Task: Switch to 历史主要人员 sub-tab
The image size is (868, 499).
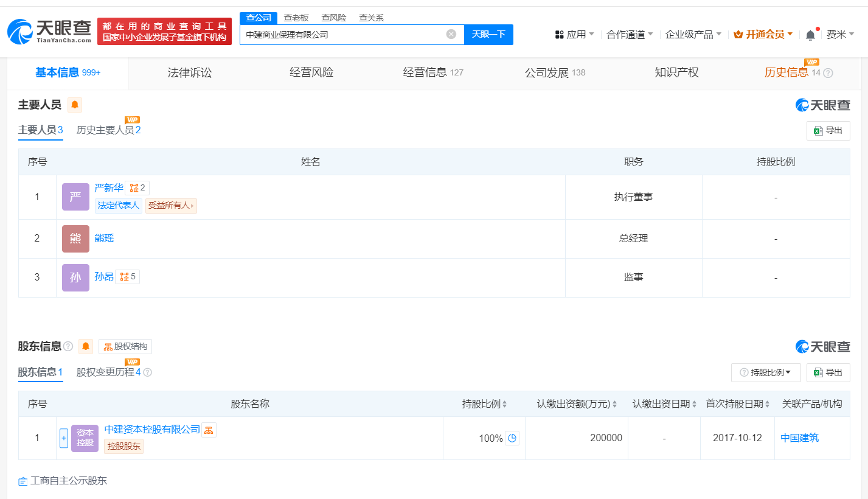Action: [108, 130]
